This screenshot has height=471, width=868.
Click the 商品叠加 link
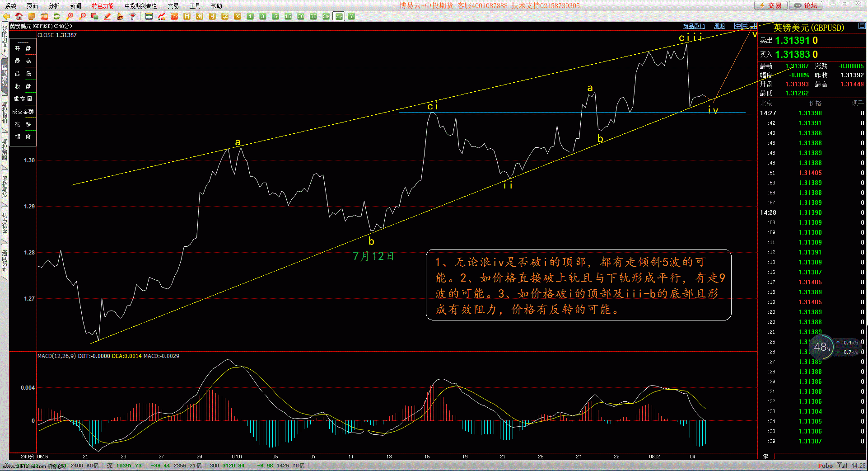pyautogui.click(x=694, y=26)
